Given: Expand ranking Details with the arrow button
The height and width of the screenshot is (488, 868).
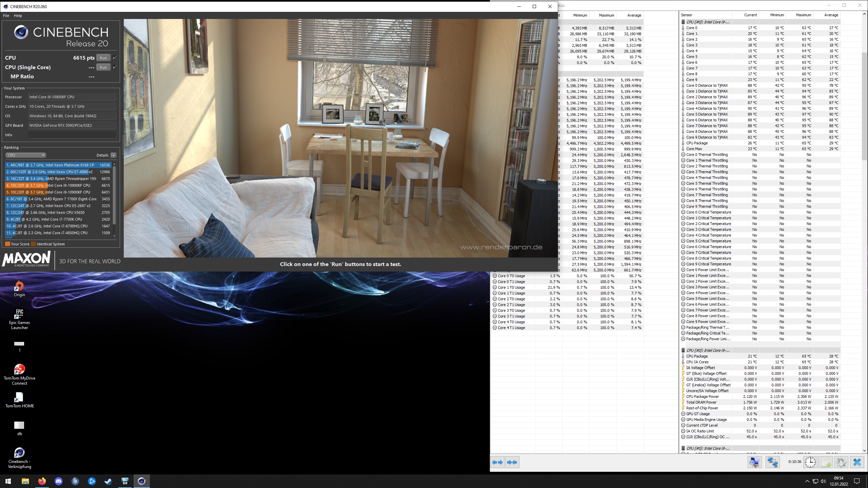Looking at the screenshot, I should coord(114,155).
